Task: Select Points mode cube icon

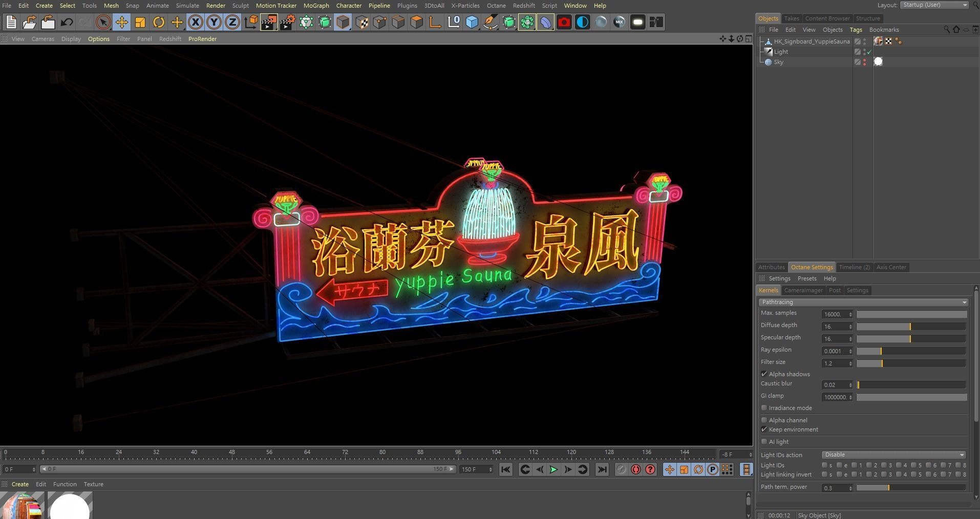Action: click(379, 22)
